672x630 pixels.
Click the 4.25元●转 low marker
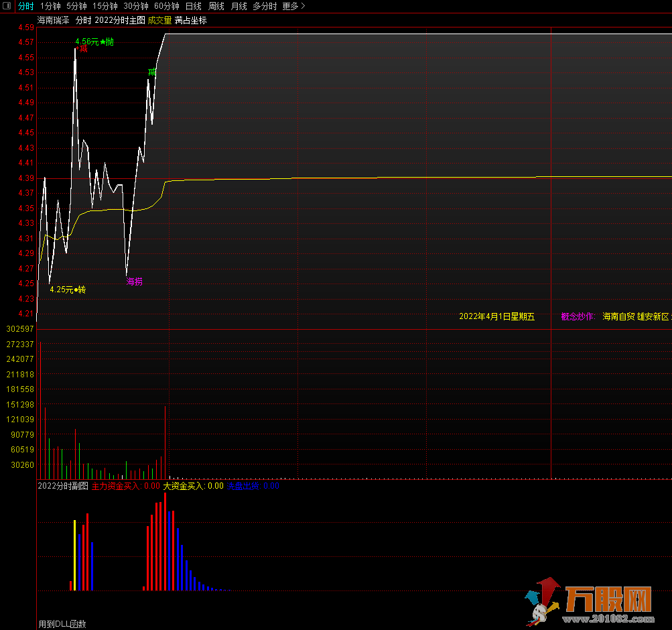pyautogui.click(x=68, y=290)
